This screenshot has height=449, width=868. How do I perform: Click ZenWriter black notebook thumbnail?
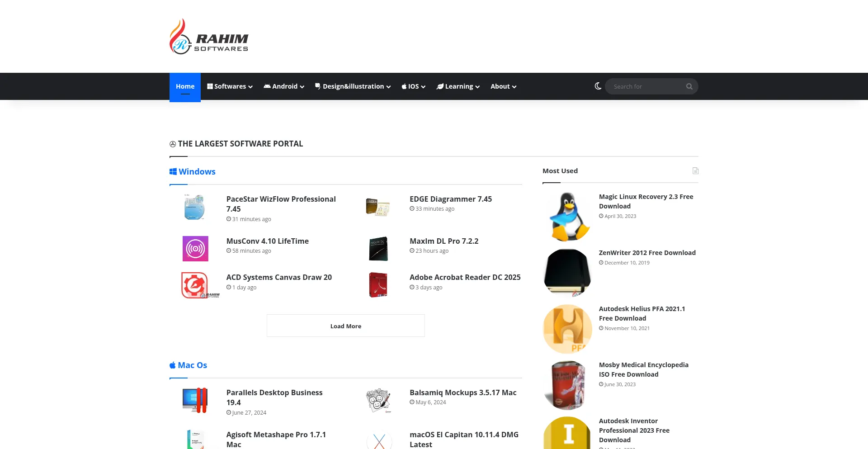pos(567,273)
